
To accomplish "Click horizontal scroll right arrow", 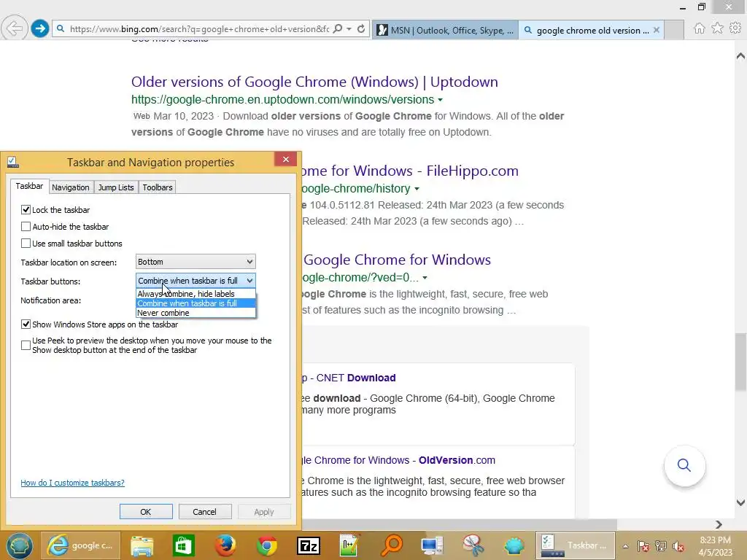I will 719,524.
